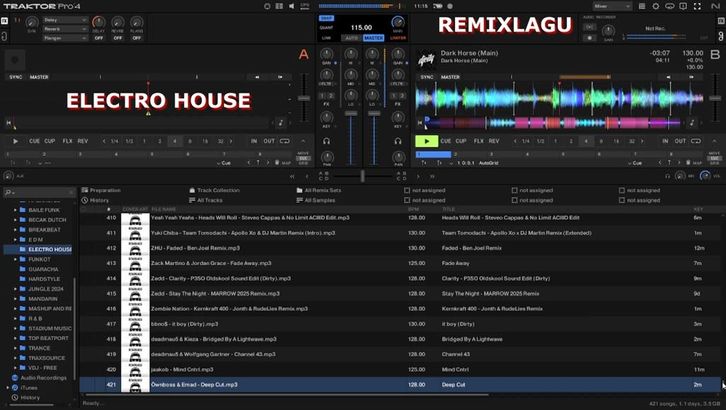Screen dimensions: 726x410
Task: Click the CUE button on Deck B
Action: click(447, 141)
